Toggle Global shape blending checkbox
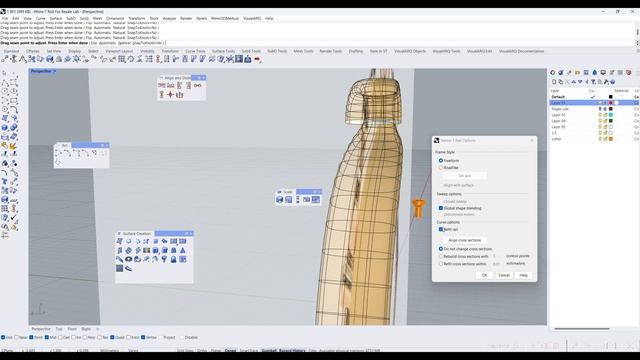 441,208
